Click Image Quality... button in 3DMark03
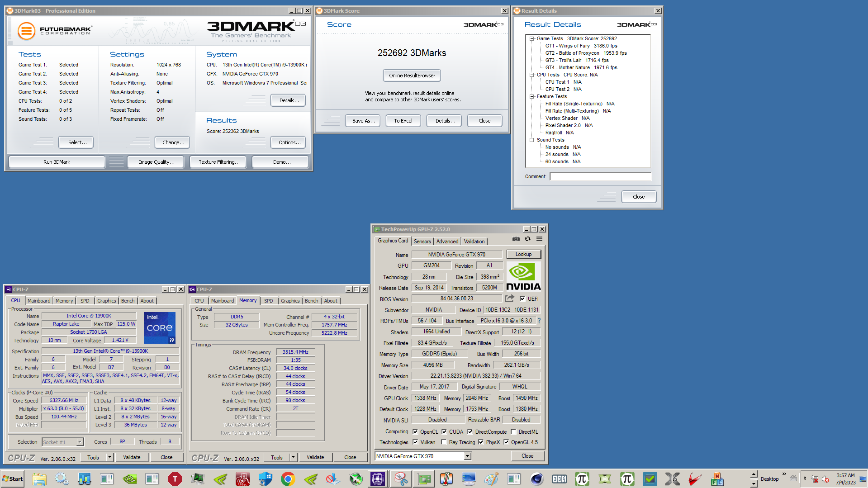The width and height of the screenshot is (868, 488). 157,162
